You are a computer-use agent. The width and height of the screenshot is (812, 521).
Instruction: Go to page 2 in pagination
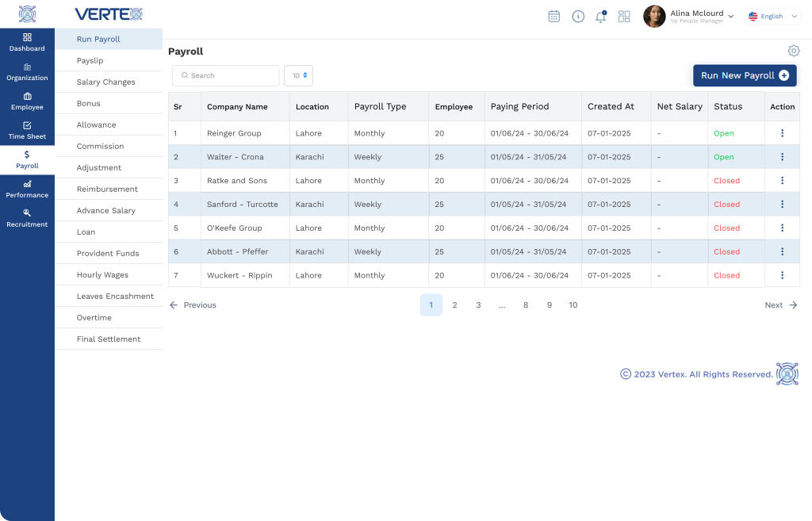point(454,305)
